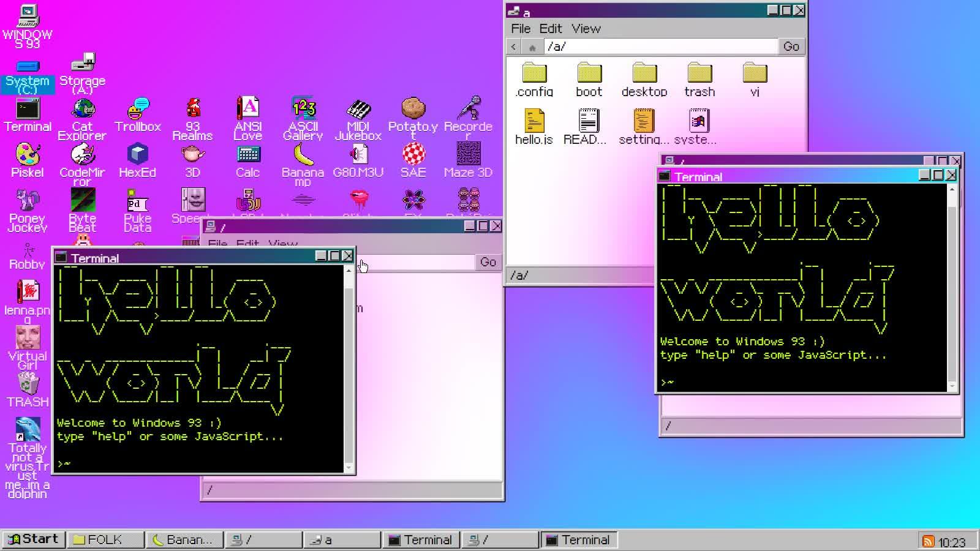Image resolution: width=980 pixels, height=551 pixels.
Task: Click the Go button next to the address bar
Action: pyautogui.click(x=791, y=46)
